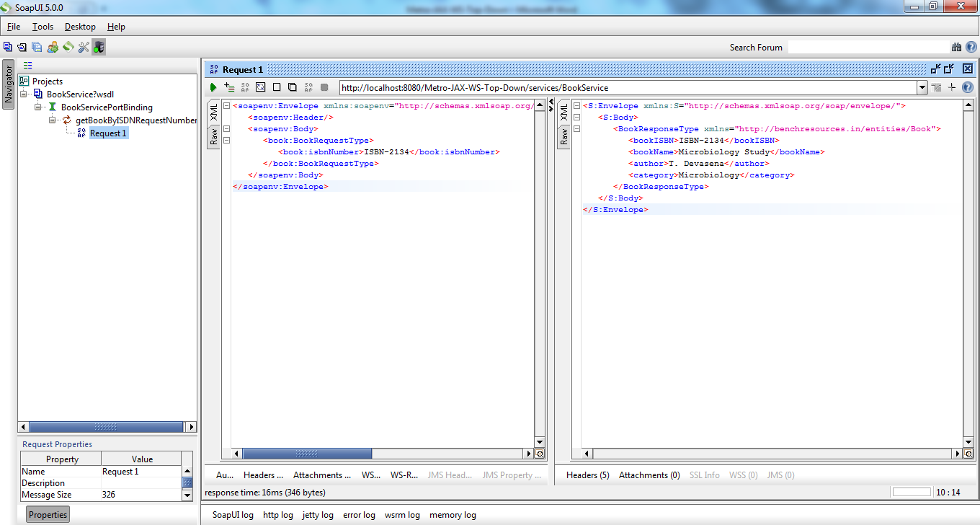The width and height of the screenshot is (980, 525).
Task: Click the Properties button at the bottom left
Action: 48,514
